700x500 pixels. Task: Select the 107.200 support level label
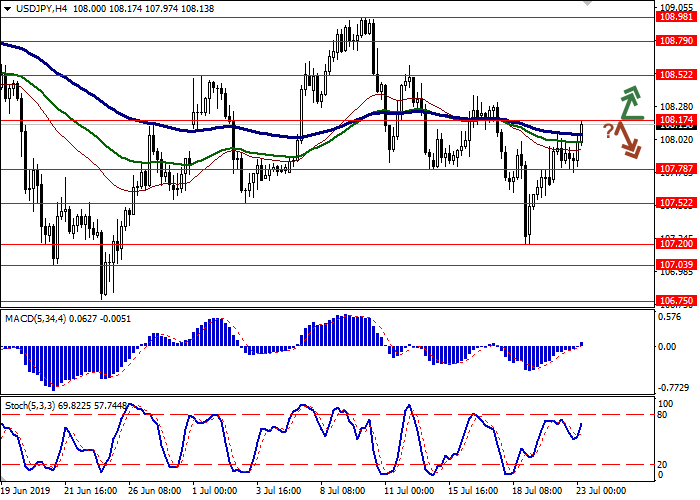click(x=676, y=243)
